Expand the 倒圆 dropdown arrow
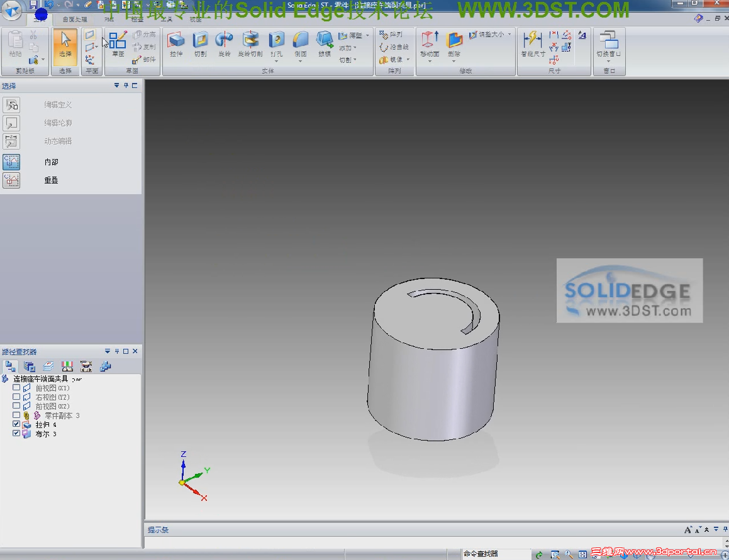The image size is (729, 560). 300,62
